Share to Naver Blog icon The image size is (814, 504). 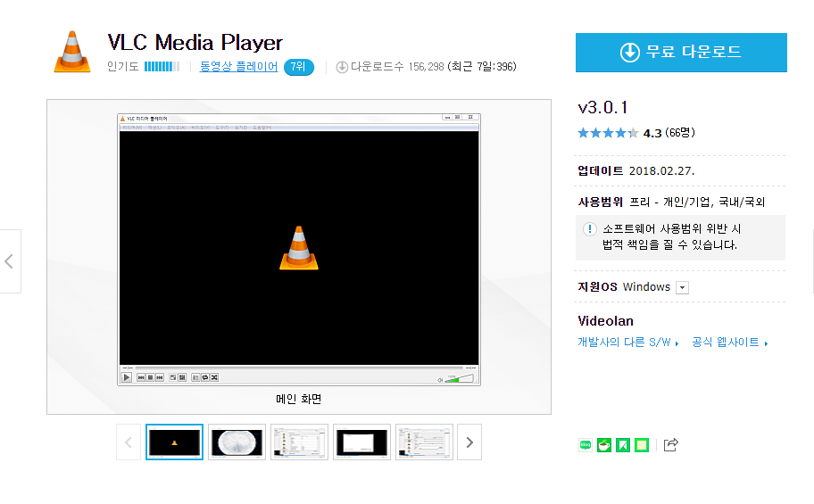pos(586,445)
